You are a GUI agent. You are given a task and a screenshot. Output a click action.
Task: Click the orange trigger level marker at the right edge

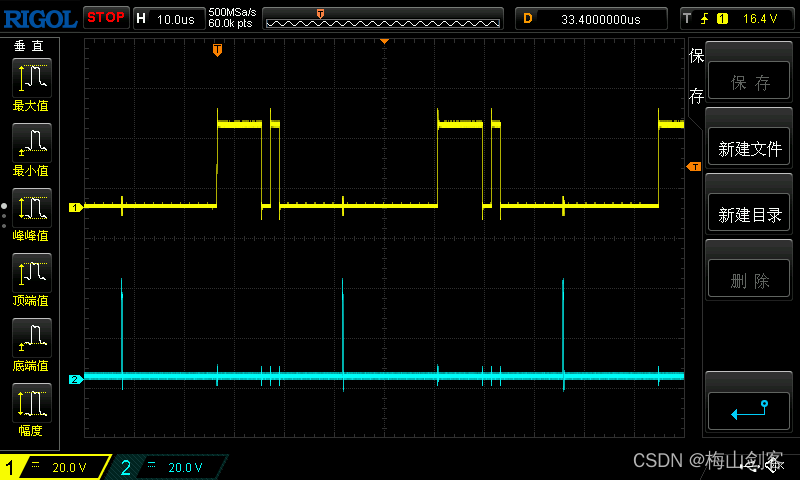693,167
